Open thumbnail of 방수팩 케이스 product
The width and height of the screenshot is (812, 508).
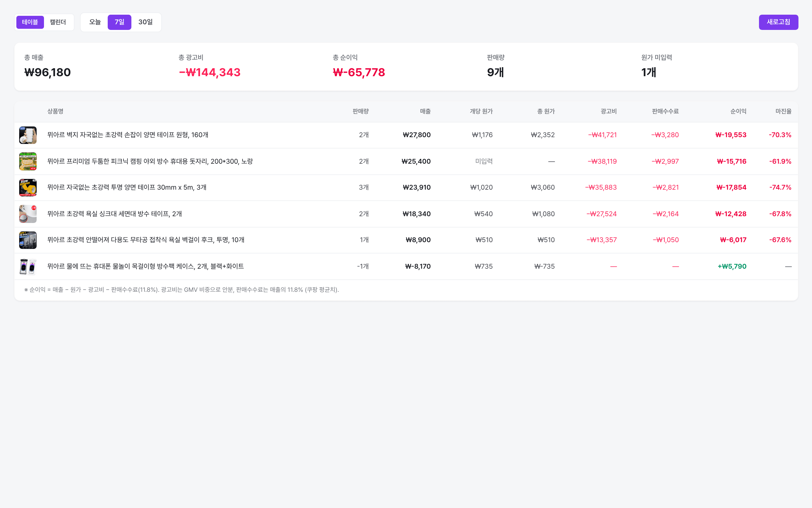[28, 266]
